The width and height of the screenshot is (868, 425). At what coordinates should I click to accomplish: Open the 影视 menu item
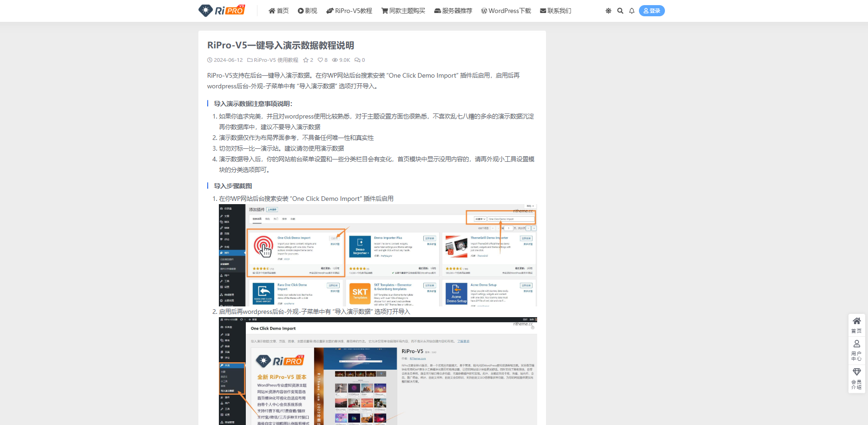pos(307,11)
